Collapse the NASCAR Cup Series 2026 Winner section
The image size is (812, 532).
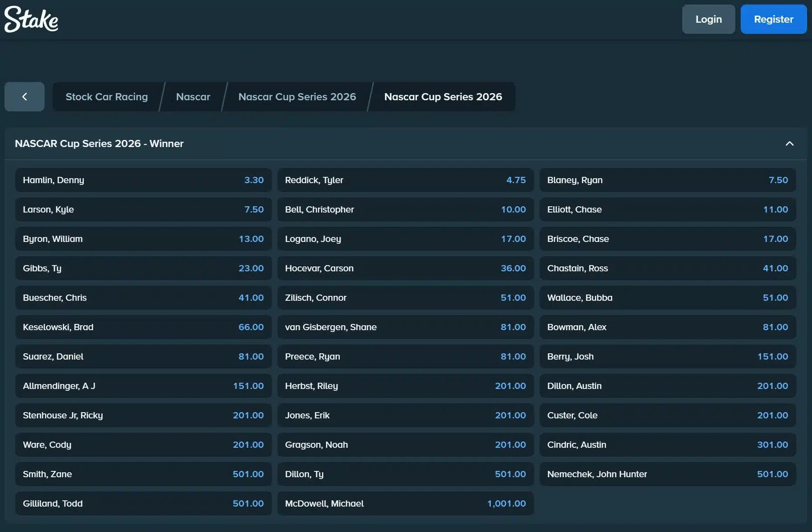[x=789, y=143]
